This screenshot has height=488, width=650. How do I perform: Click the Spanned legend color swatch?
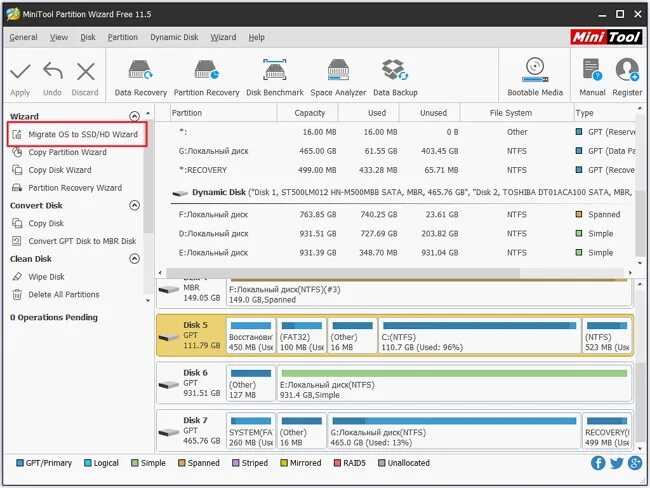182,463
